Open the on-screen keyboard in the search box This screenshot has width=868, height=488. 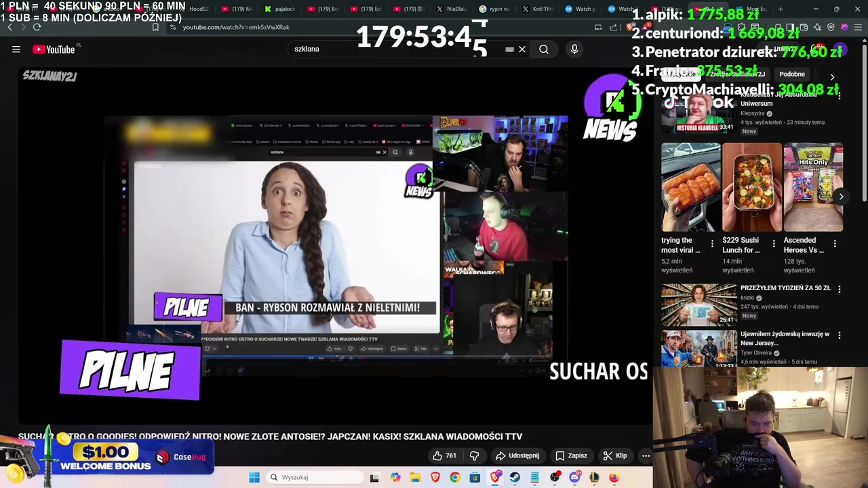(x=509, y=49)
